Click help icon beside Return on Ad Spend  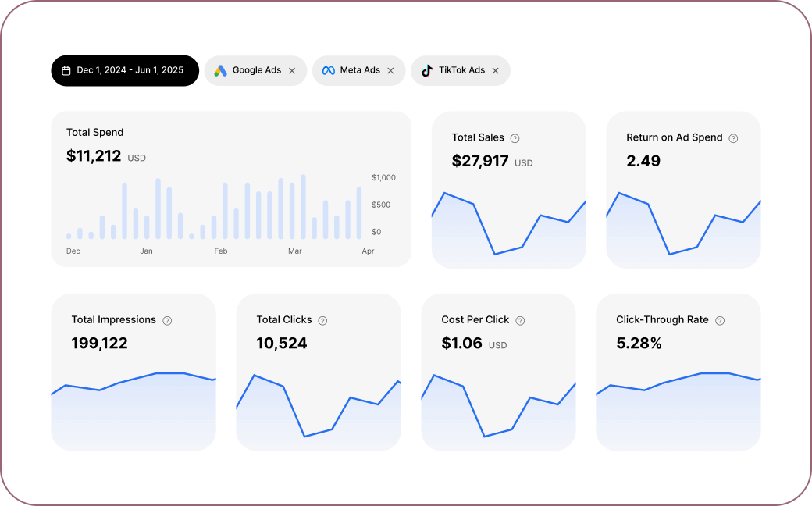pyautogui.click(x=733, y=138)
